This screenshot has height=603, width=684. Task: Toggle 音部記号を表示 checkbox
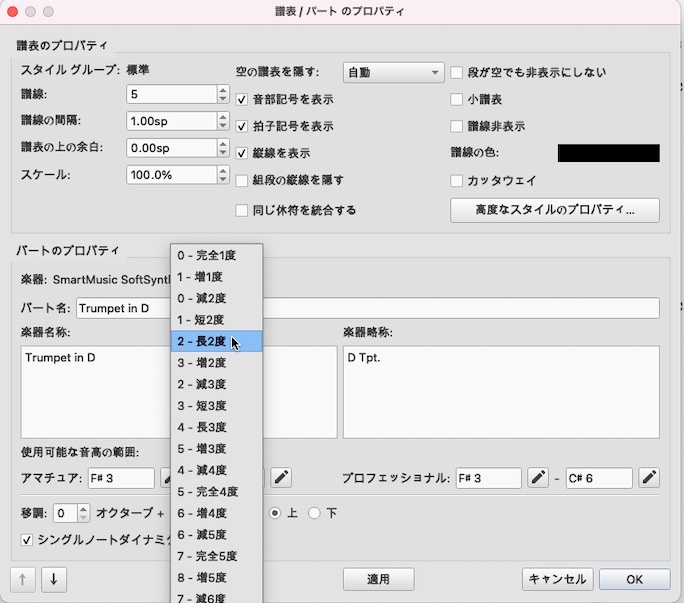click(242, 100)
